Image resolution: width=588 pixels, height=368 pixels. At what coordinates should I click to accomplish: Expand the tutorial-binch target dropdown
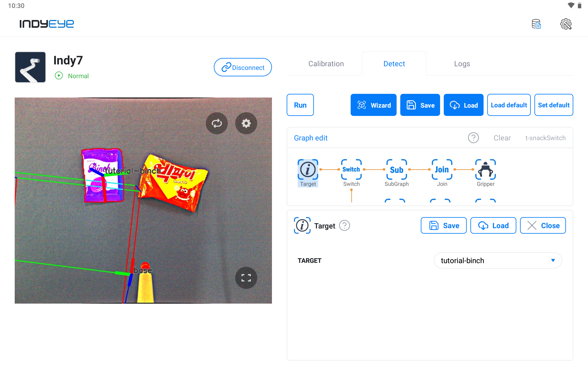pos(498,260)
